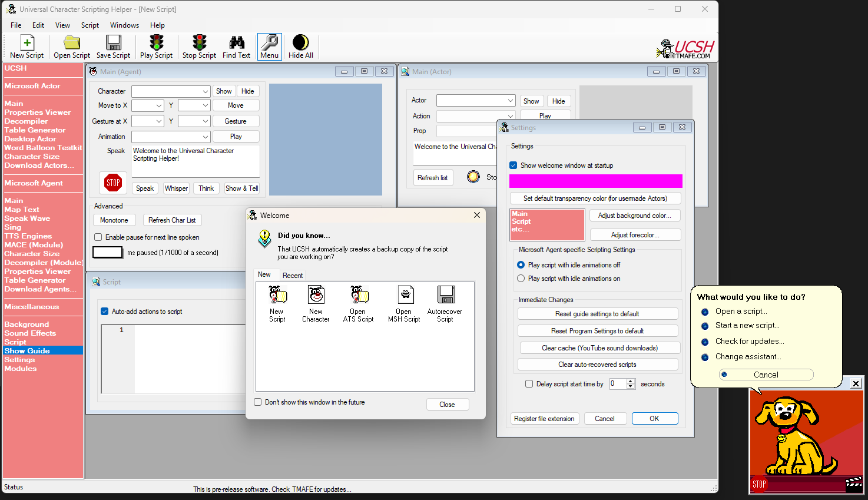The width and height of the screenshot is (868, 500).
Task: Click 'Adjust background color...' button
Action: (x=635, y=216)
